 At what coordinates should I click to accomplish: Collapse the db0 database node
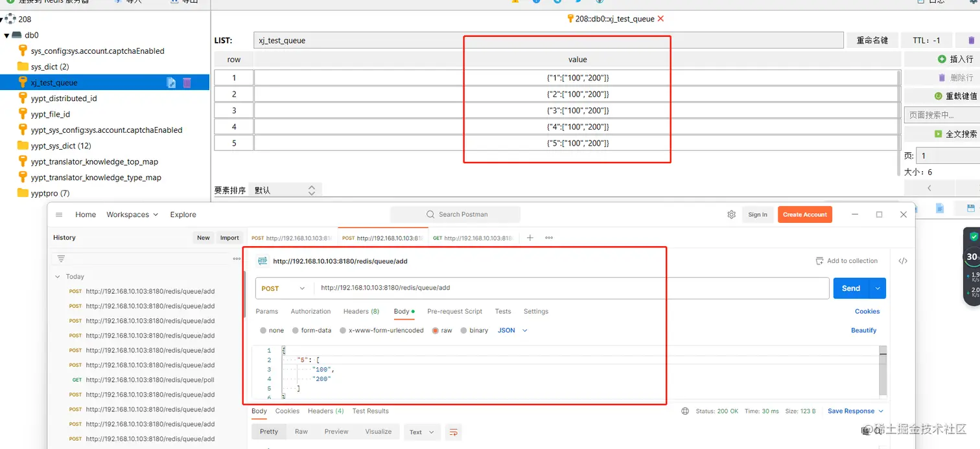click(6, 35)
